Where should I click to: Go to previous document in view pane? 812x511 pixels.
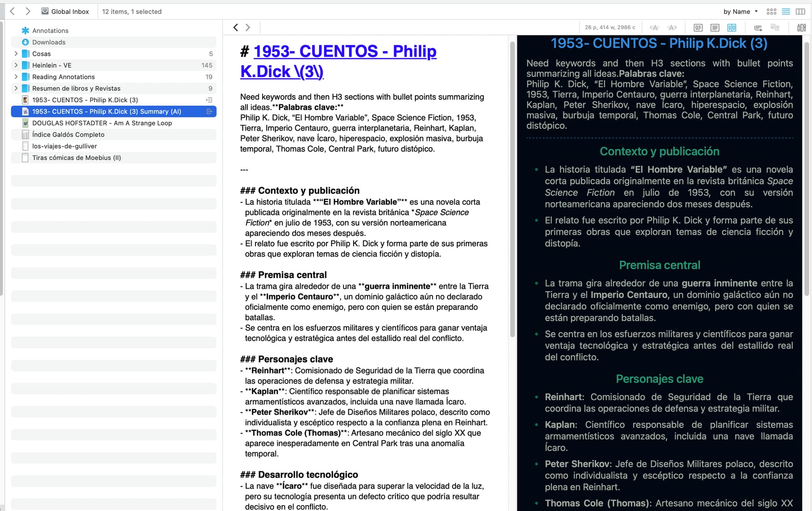coord(236,27)
